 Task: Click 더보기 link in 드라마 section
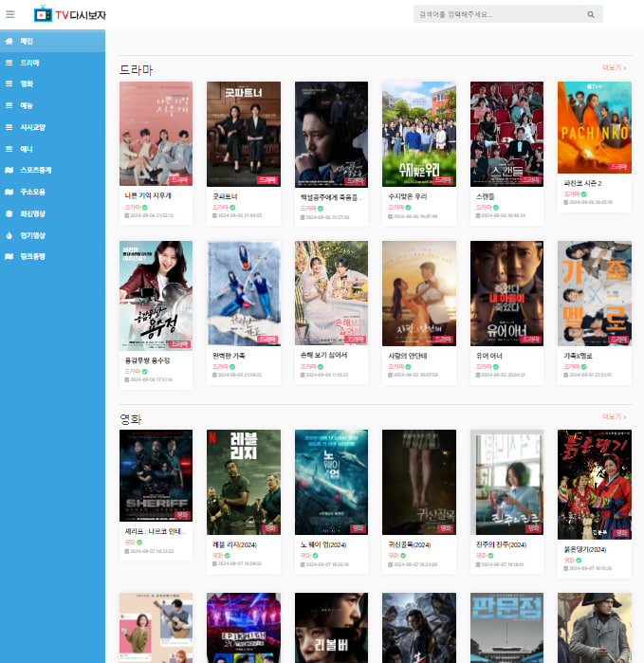pyautogui.click(x=615, y=67)
